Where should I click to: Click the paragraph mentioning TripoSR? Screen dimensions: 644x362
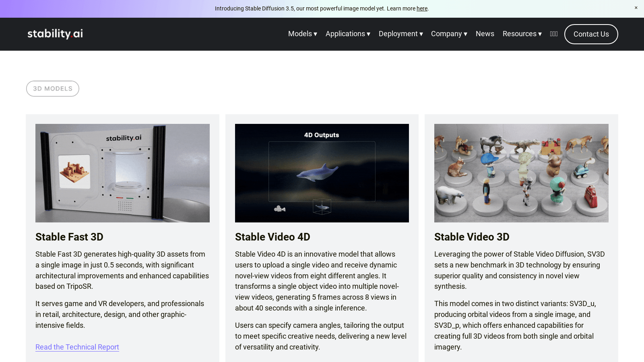pos(122,270)
